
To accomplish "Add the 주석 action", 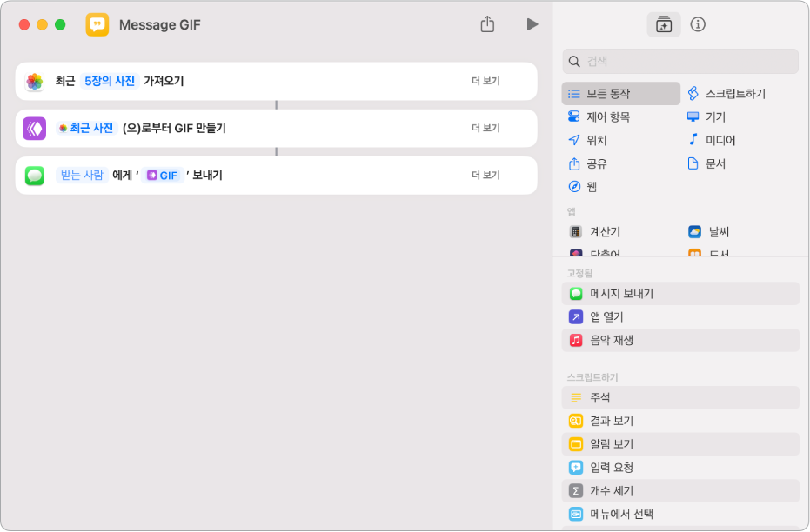I will (680, 397).
